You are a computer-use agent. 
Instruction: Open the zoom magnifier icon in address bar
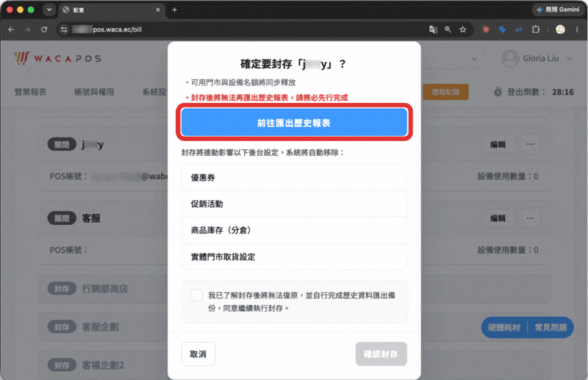pos(448,29)
